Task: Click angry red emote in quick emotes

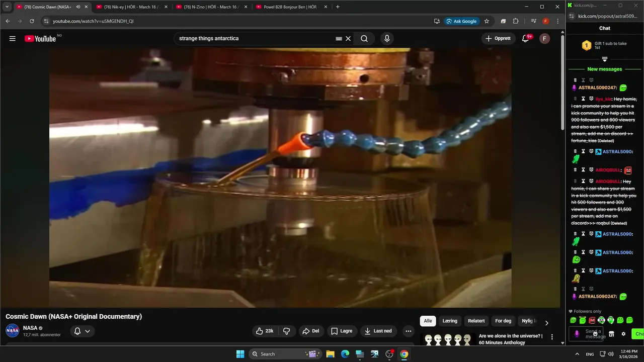Action: pos(592,320)
